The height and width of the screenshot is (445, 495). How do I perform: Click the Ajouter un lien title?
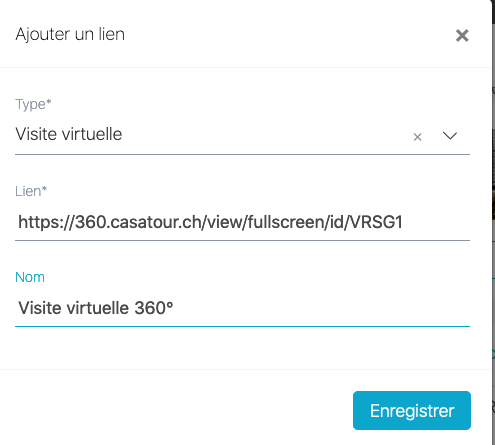70,35
